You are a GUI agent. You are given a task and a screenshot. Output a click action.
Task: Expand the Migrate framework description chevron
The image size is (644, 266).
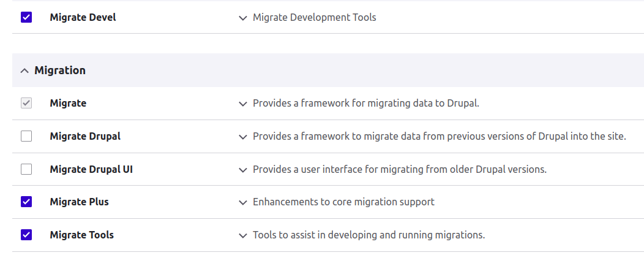point(243,104)
